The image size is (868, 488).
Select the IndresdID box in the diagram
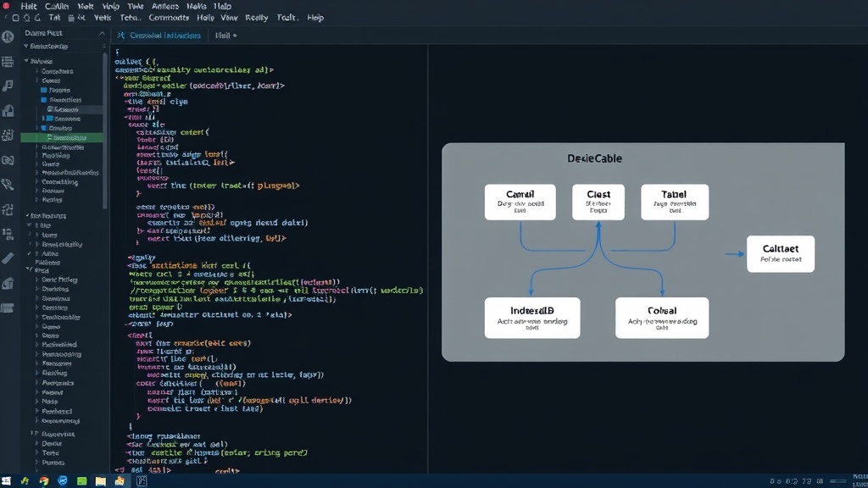[x=532, y=318]
